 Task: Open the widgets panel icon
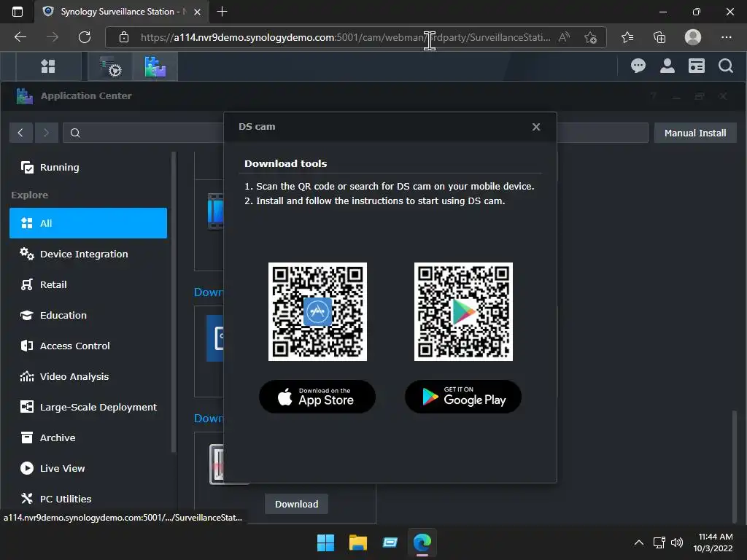[x=696, y=66]
